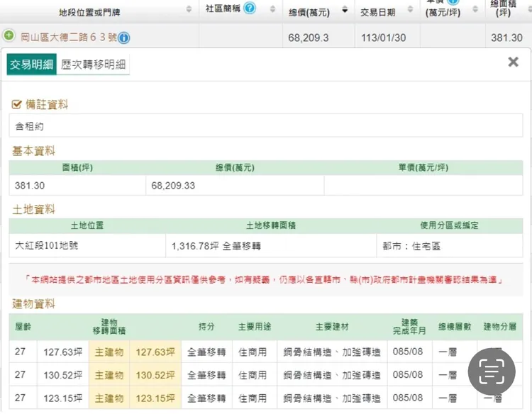Click the 含租約 remark field

[266, 125]
